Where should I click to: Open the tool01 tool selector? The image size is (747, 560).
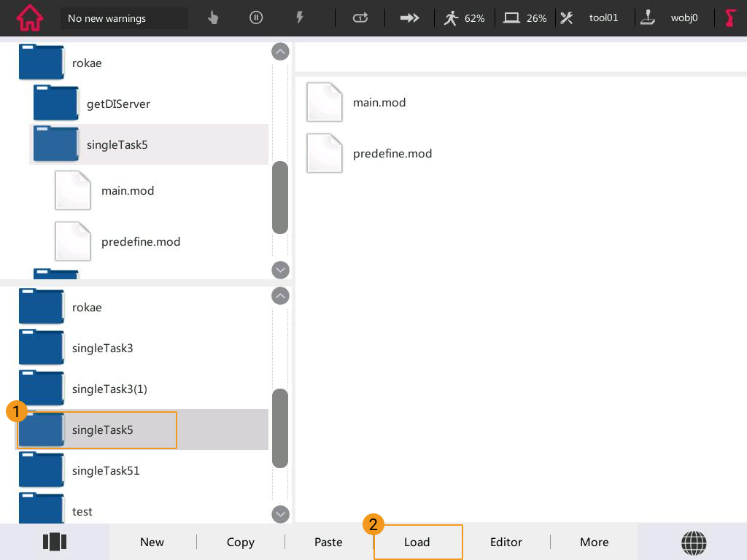589,18
